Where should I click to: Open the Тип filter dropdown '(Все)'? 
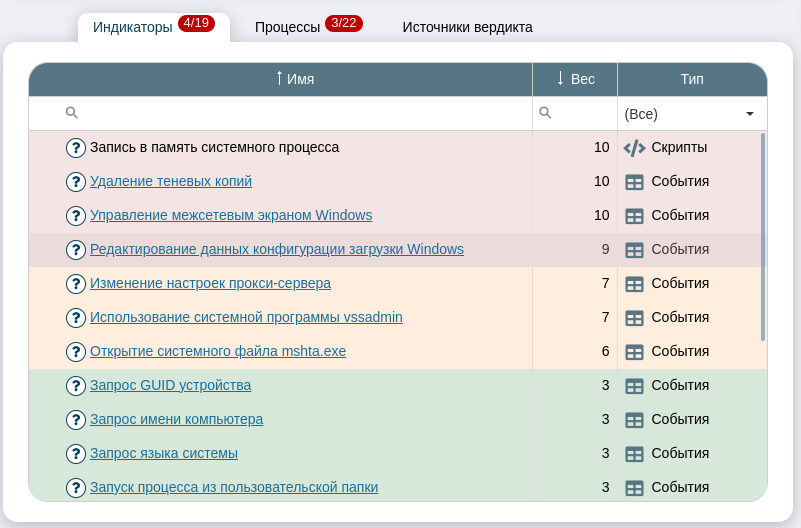click(x=691, y=114)
